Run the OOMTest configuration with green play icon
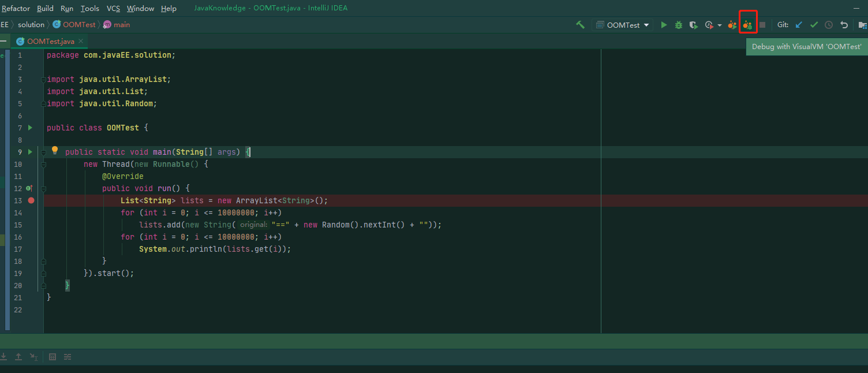 point(664,25)
